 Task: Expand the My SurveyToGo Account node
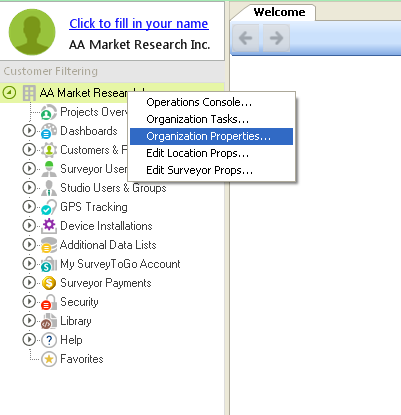click(x=29, y=264)
